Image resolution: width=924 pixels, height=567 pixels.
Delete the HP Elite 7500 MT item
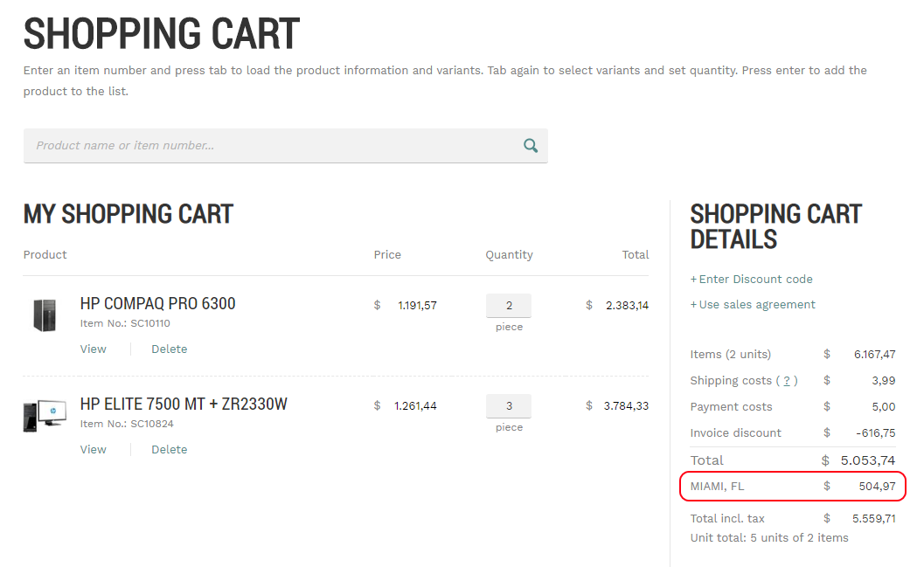[169, 449]
